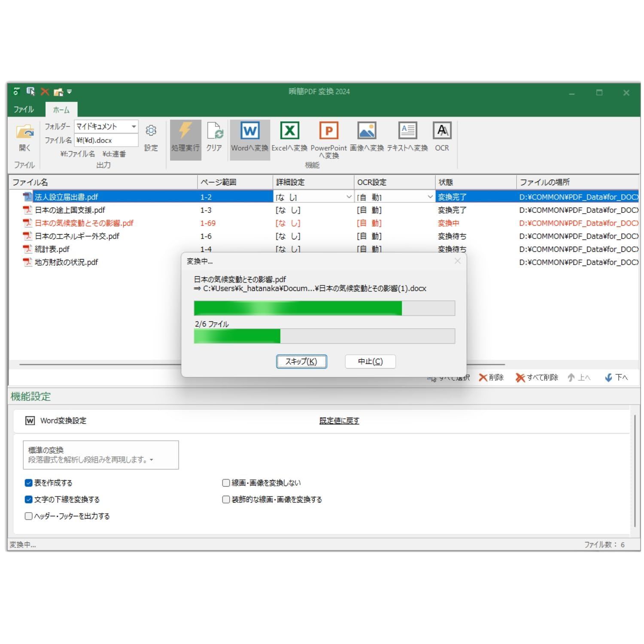Select the Wordへ変換 conversion icon
644x644 pixels.
[249, 131]
